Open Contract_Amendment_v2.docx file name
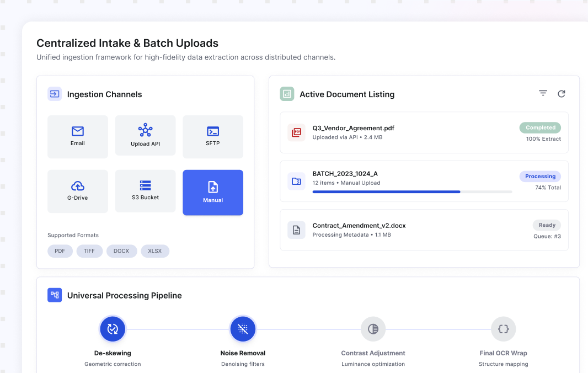The width and height of the screenshot is (588, 373). (x=359, y=226)
